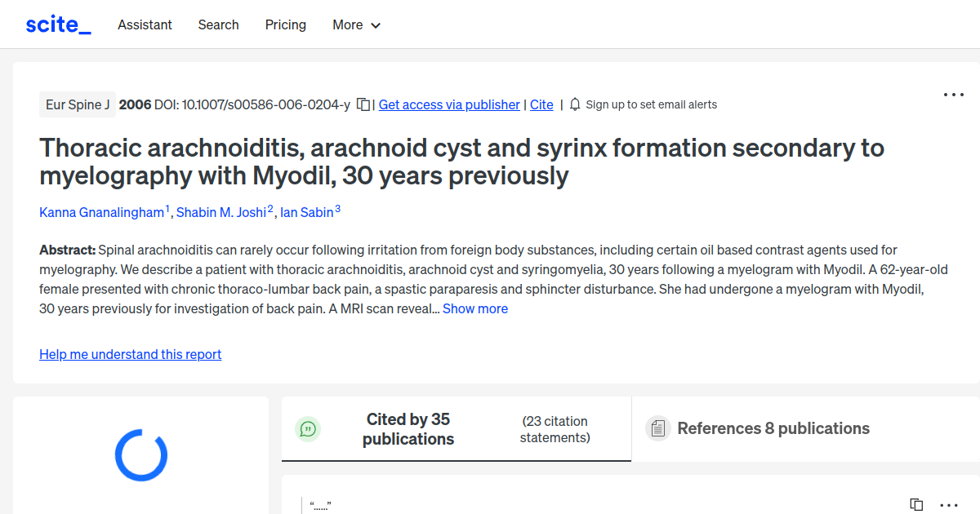This screenshot has height=514, width=980.
Task: Click the Cite link
Action: click(541, 104)
